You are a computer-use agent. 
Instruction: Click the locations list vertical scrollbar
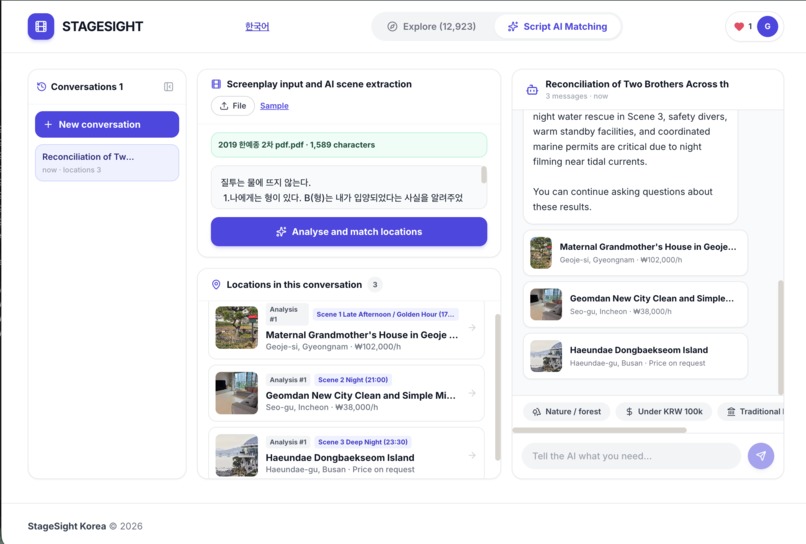pyautogui.click(x=497, y=387)
